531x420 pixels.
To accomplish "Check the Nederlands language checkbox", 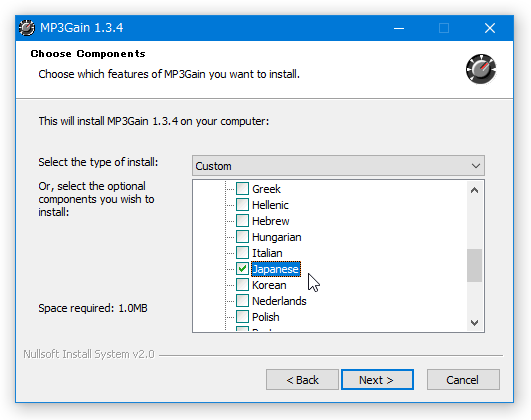I will [x=242, y=301].
